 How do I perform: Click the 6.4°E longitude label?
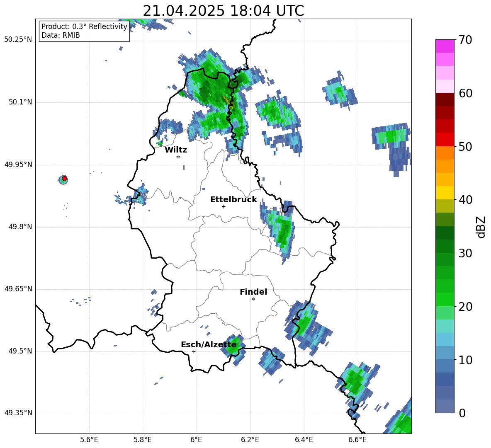304,440
